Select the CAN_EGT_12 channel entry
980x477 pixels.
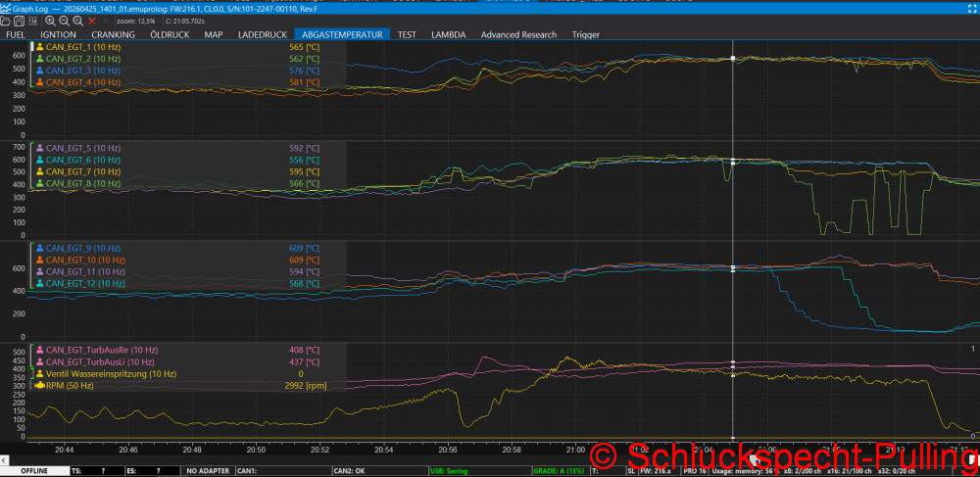tap(80, 283)
